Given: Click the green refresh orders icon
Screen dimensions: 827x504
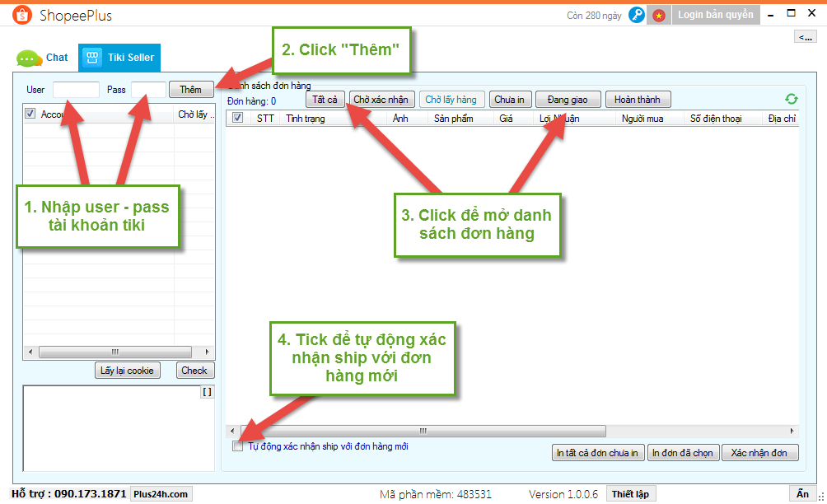Looking at the screenshot, I should tap(791, 99).
